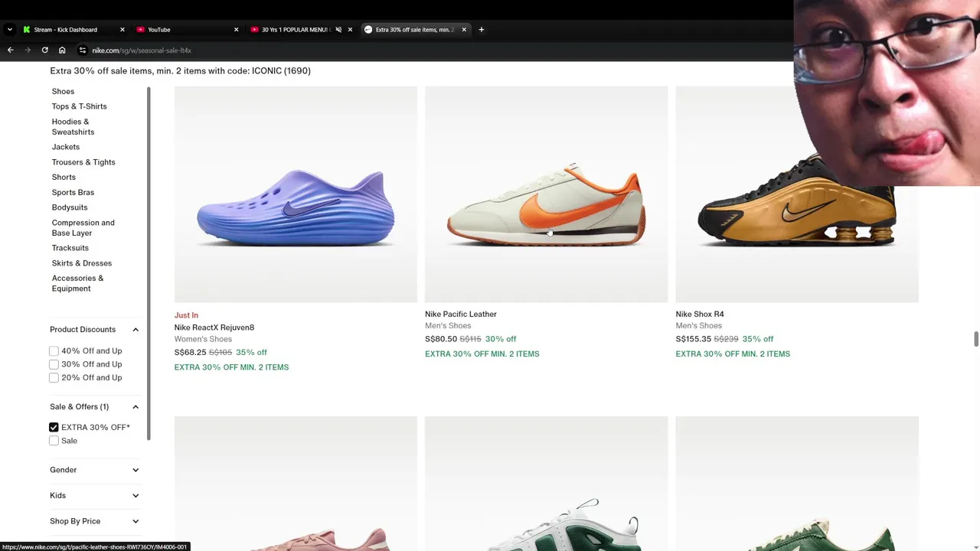Open the Nike Shox R4 product title
Screen dimensions: 980x551
point(700,314)
